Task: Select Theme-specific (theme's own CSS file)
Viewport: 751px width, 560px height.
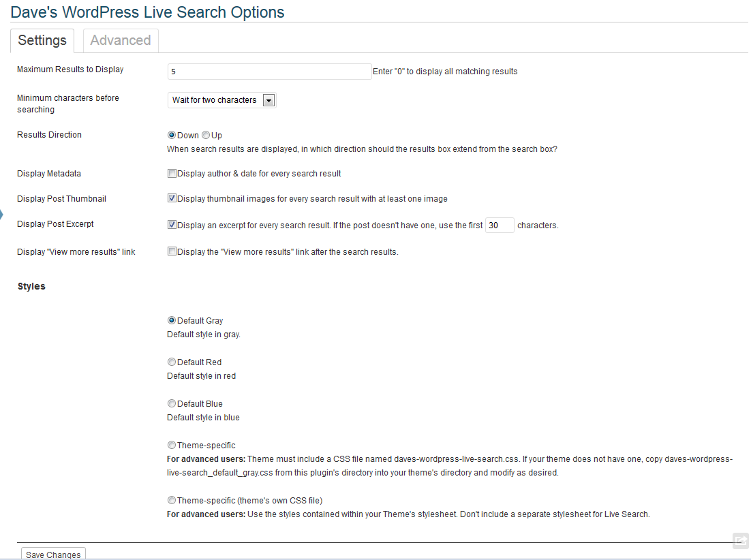Action: [172, 500]
